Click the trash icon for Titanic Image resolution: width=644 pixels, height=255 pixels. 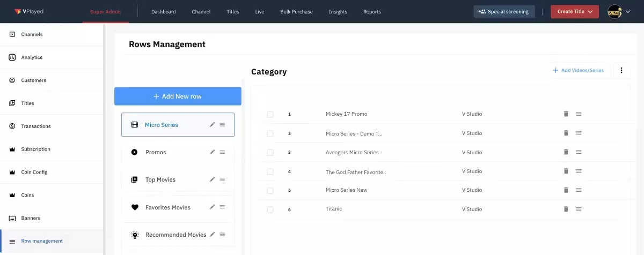click(x=566, y=209)
